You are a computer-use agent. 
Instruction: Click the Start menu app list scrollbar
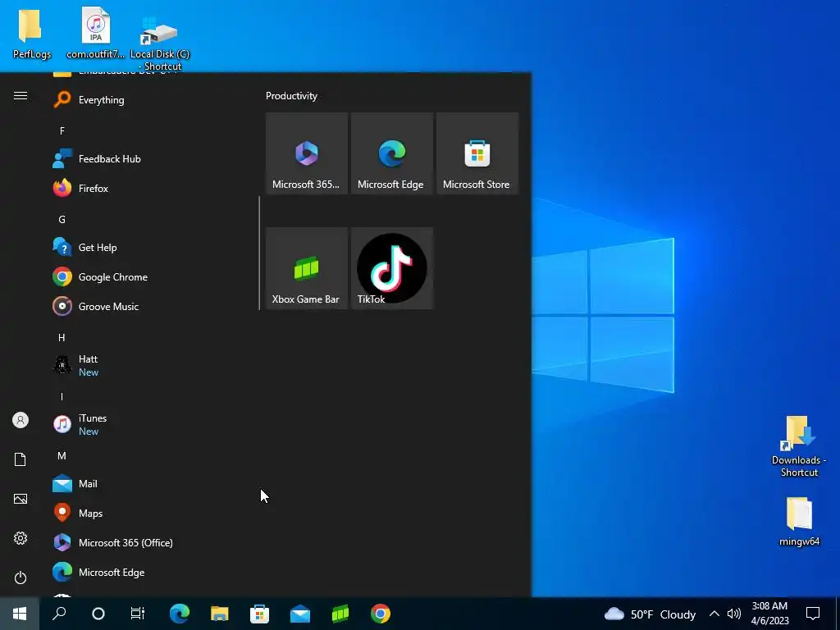coord(259,253)
